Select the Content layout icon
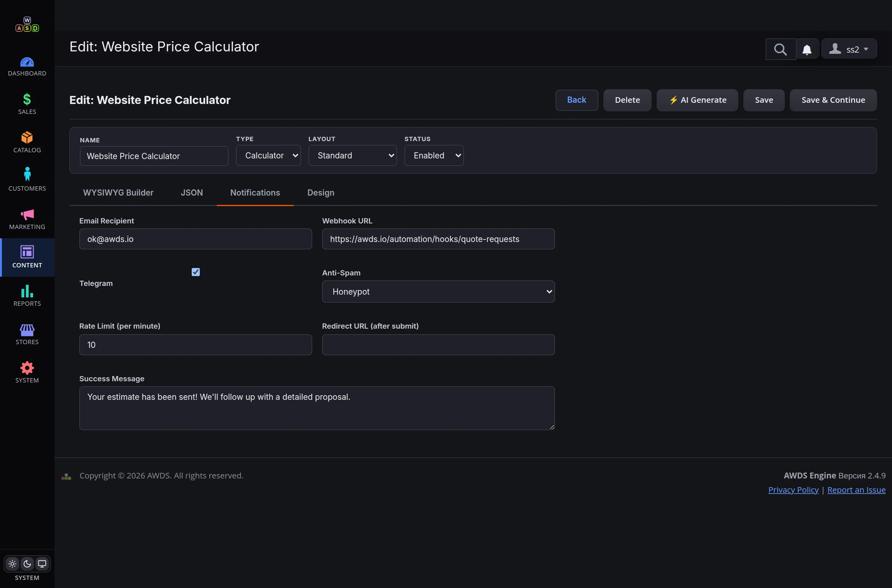The height and width of the screenshot is (588, 892). click(x=27, y=252)
